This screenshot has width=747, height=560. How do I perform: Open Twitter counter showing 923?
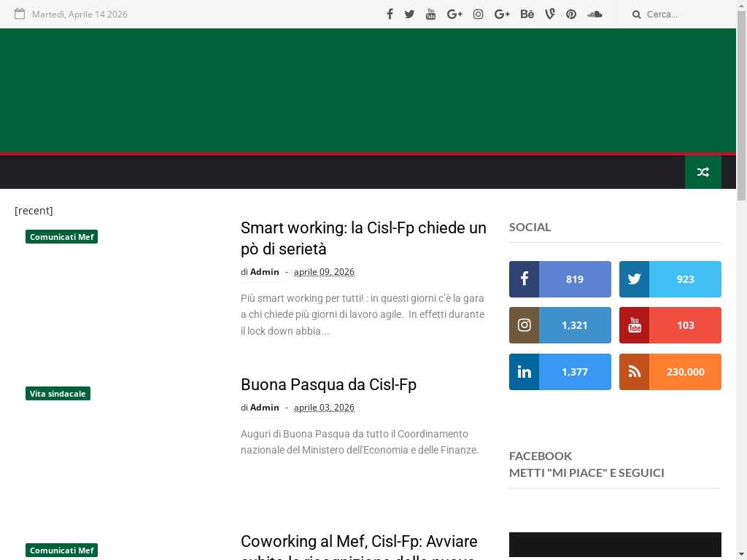tap(670, 279)
